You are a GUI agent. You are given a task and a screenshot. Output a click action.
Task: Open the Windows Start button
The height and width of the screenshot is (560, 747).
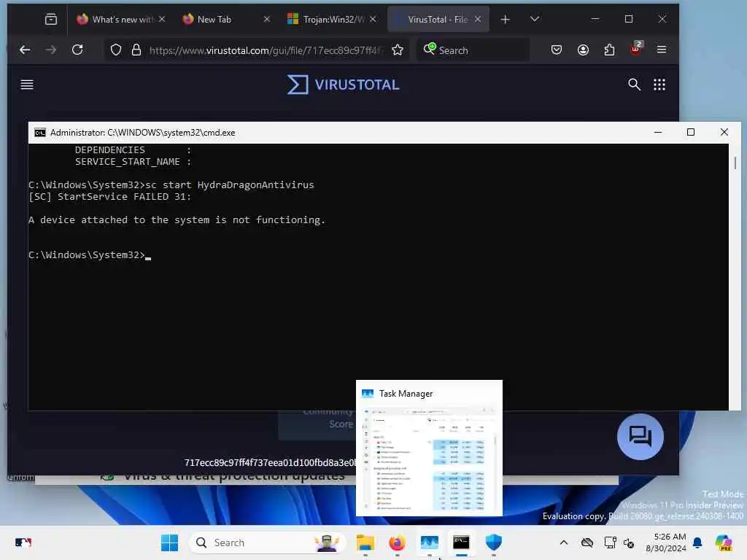coord(169,542)
